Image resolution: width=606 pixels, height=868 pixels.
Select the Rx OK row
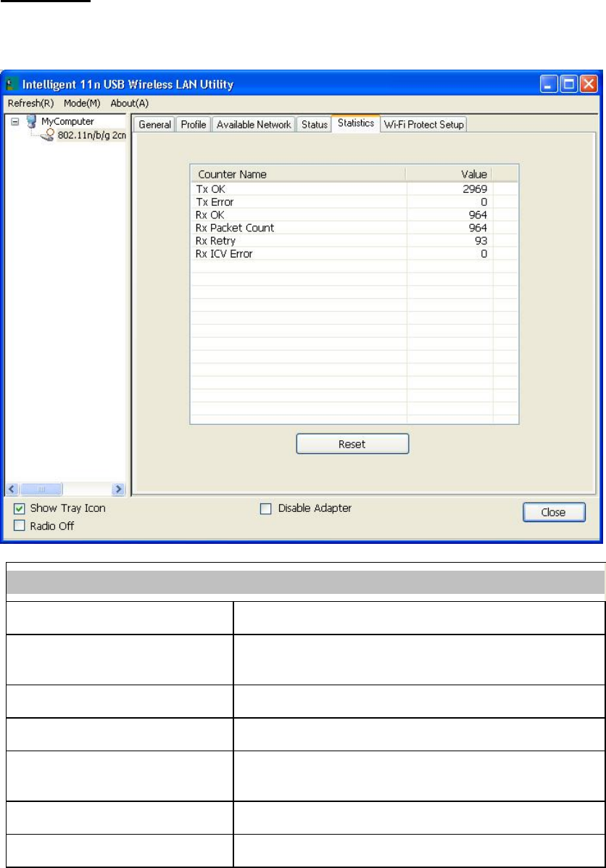(354, 215)
